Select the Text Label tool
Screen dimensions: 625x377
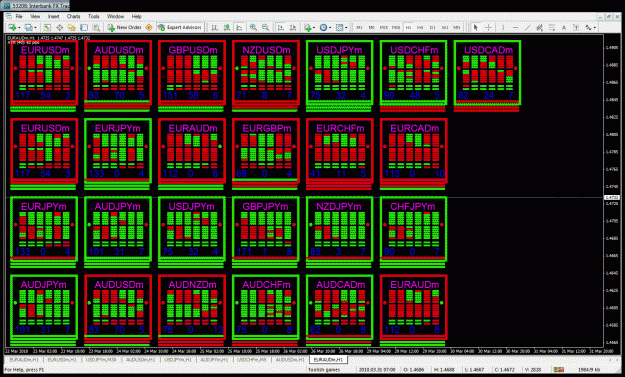tap(576, 27)
